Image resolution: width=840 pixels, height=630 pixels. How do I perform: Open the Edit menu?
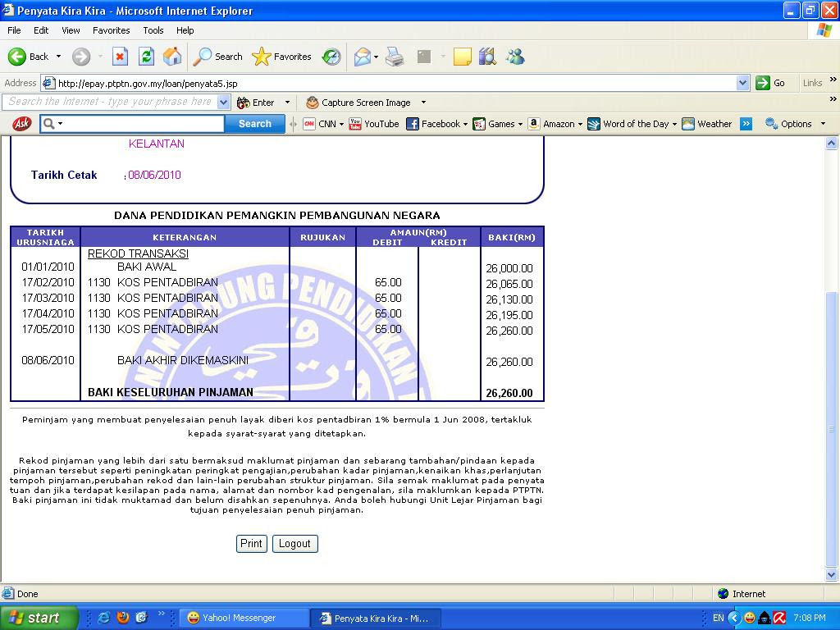pyautogui.click(x=41, y=30)
